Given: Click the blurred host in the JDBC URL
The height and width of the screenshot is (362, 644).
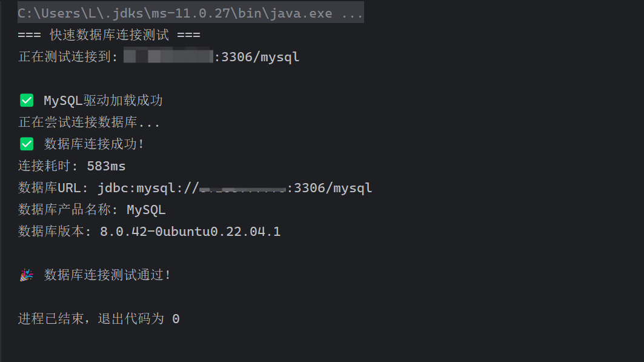Looking at the screenshot, I should click(242, 188).
